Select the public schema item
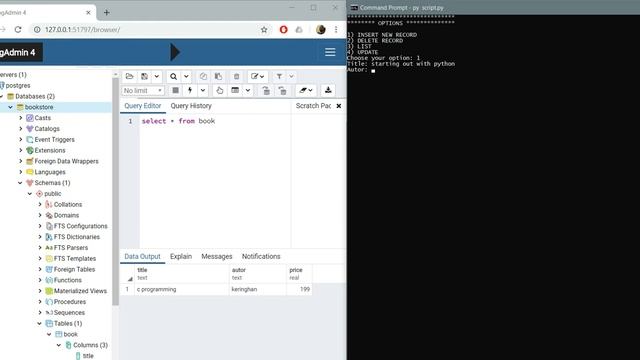The width and height of the screenshot is (640, 360). tap(53, 193)
